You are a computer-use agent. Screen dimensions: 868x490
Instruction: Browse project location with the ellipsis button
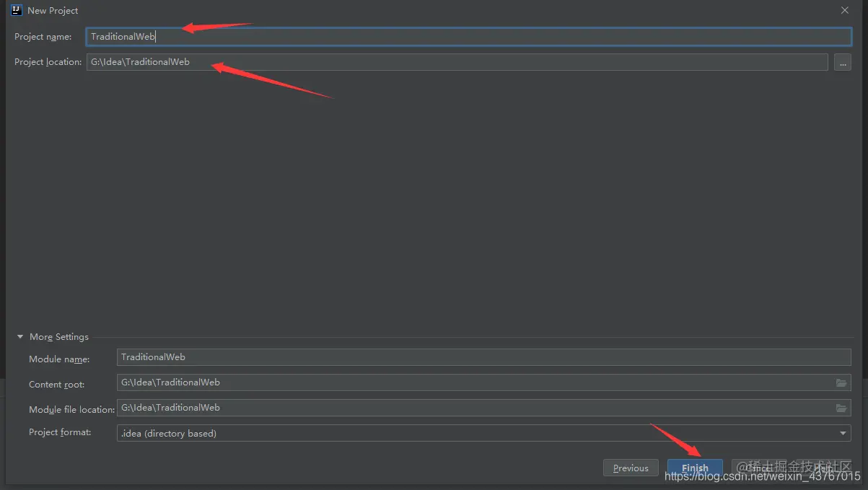pyautogui.click(x=842, y=63)
